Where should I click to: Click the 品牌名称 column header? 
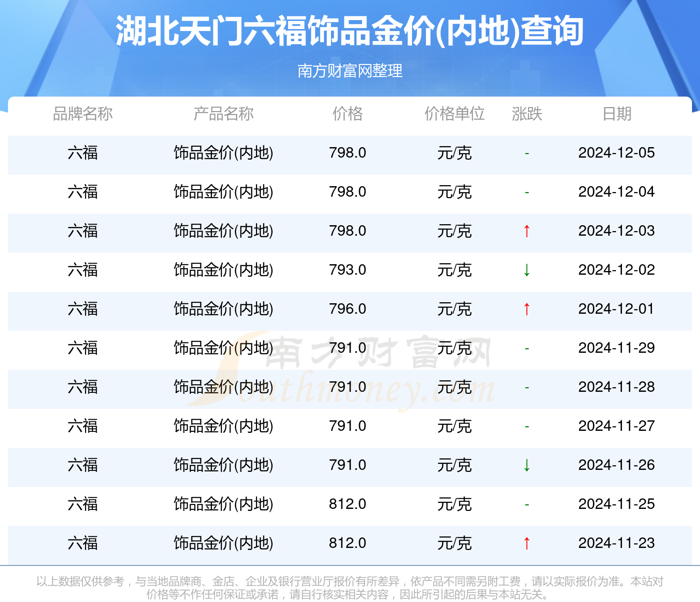click(83, 114)
